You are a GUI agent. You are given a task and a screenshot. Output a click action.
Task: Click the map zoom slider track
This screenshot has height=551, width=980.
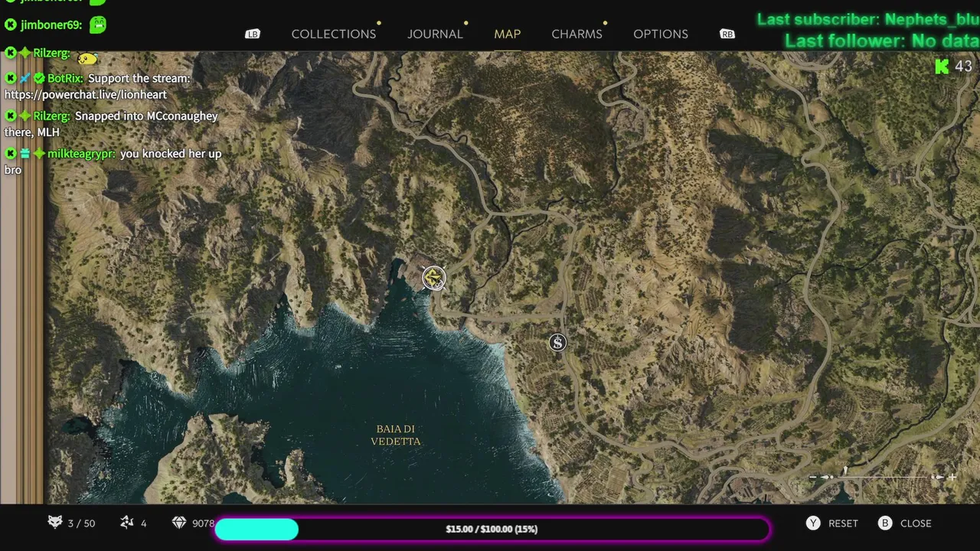click(884, 478)
